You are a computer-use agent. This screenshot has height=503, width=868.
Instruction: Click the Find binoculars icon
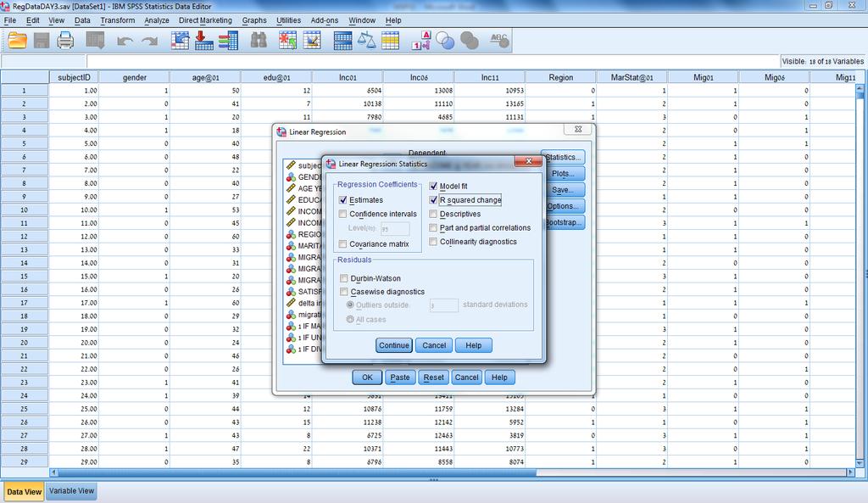coord(259,41)
